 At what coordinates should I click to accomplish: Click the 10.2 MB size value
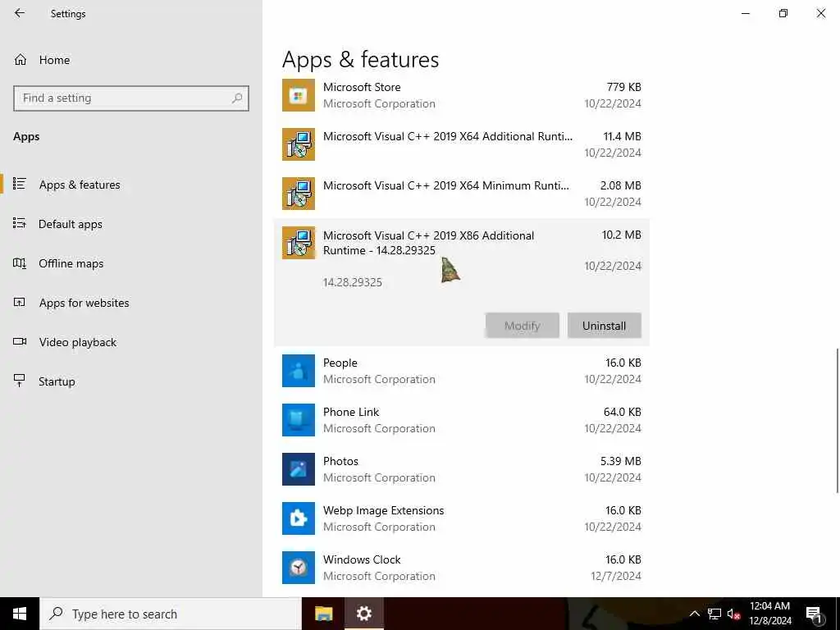(622, 235)
